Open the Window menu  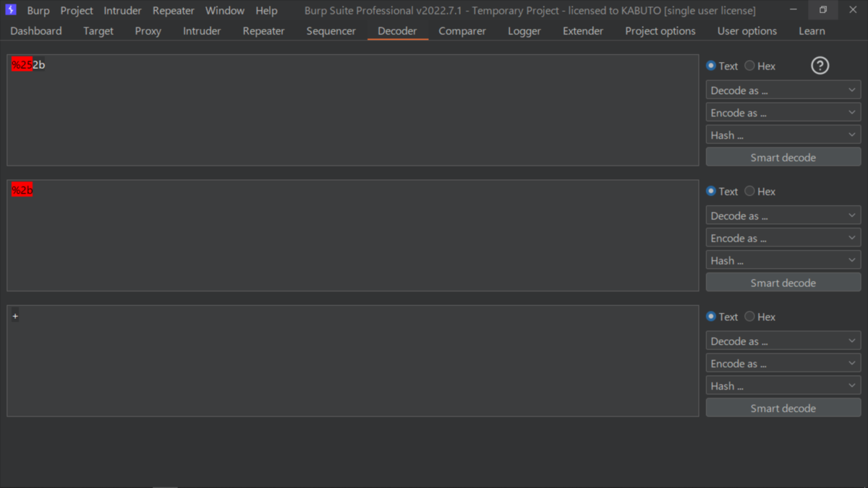225,11
